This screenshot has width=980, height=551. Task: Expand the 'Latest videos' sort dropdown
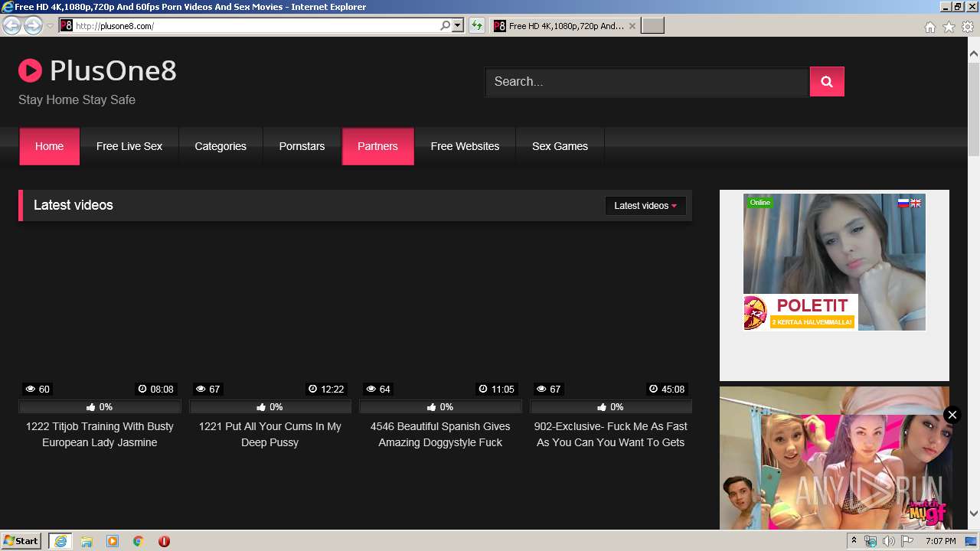tap(645, 206)
